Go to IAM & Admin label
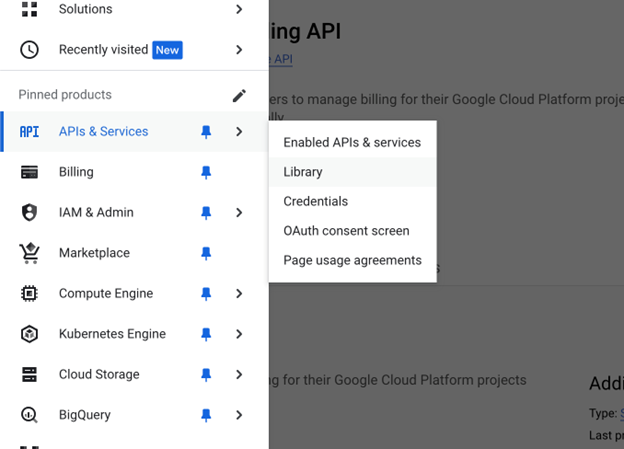 point(96,213)
